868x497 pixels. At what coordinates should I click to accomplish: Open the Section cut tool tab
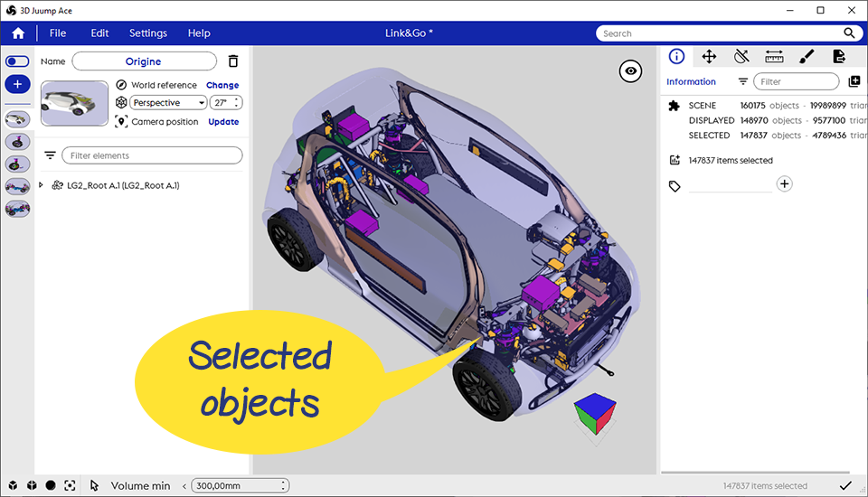point(741,56)
